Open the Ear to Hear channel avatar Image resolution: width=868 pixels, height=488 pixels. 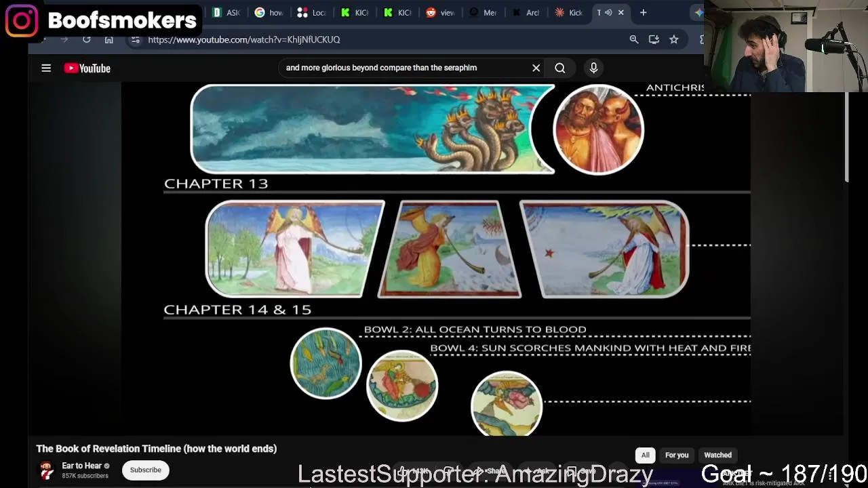[x=46, y=470]
